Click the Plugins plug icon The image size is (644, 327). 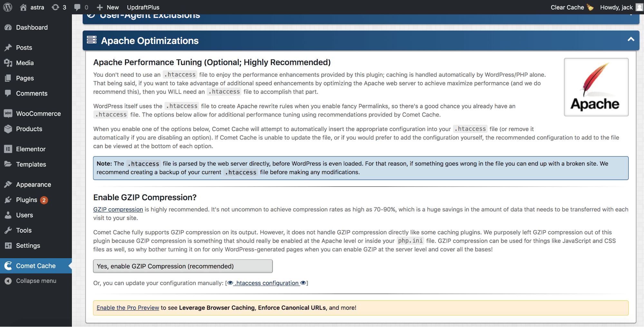(x=8, y=200)
